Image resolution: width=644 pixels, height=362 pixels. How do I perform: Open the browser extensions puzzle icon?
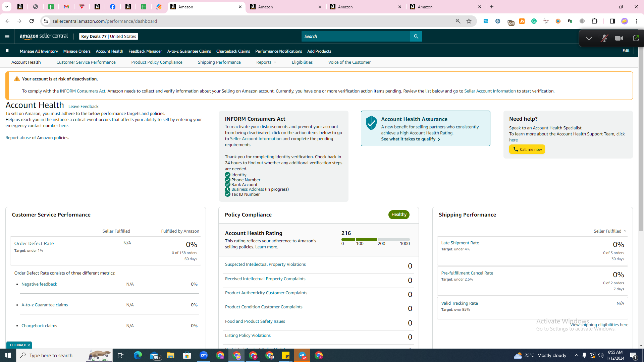click(595, 21)
